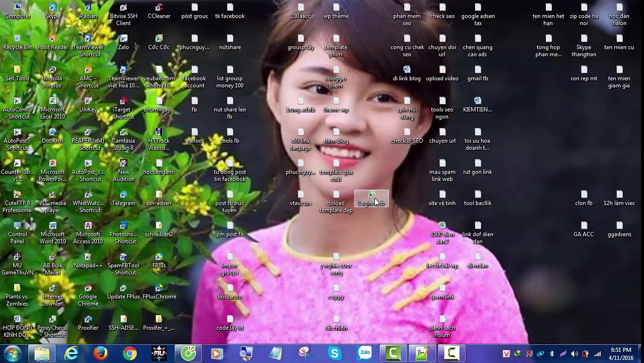This screenshot has width=644, height=363.
Task: Open the '8500 dien dan2' spreadsheet file
Action: coord(442,234)
